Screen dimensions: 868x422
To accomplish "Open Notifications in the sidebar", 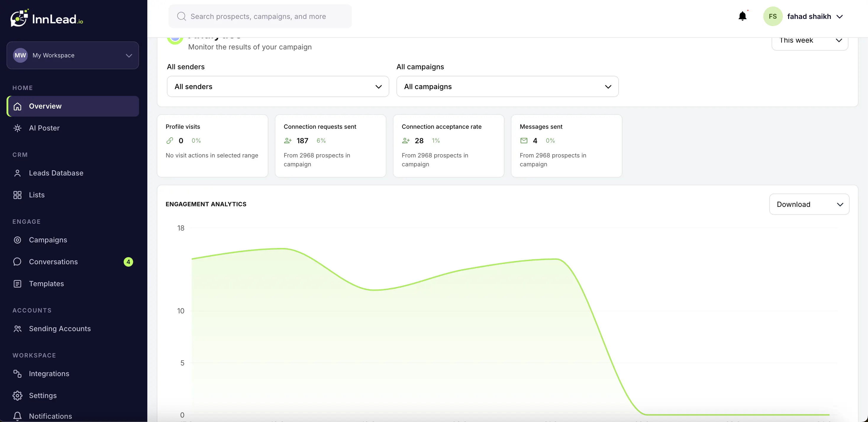I will [x=73, y=416].
